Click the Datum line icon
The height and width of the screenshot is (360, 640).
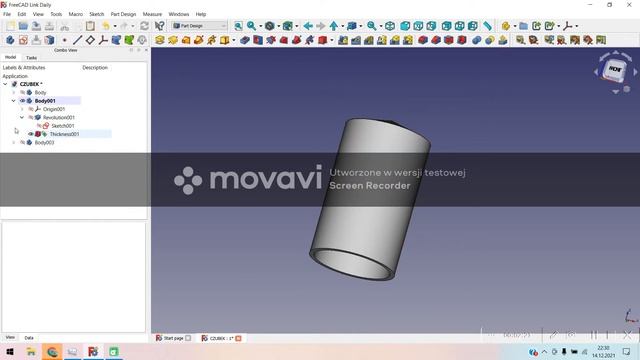pyautogui.click(x=77, y=40)
